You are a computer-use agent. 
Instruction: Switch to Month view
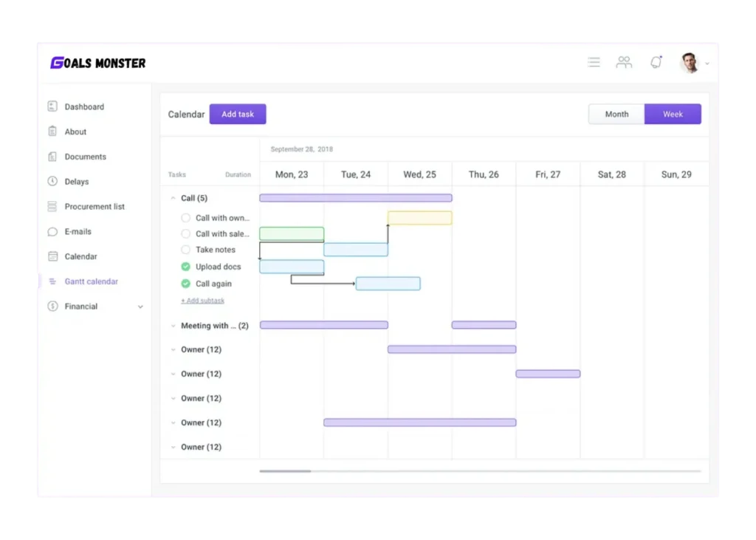click(x=616, y=115)
